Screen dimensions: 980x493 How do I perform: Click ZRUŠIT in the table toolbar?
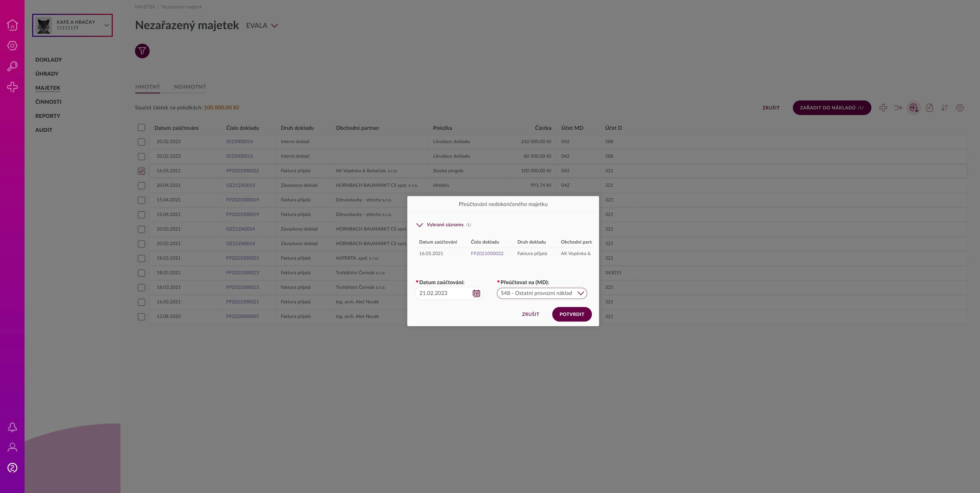coord(771,108)
